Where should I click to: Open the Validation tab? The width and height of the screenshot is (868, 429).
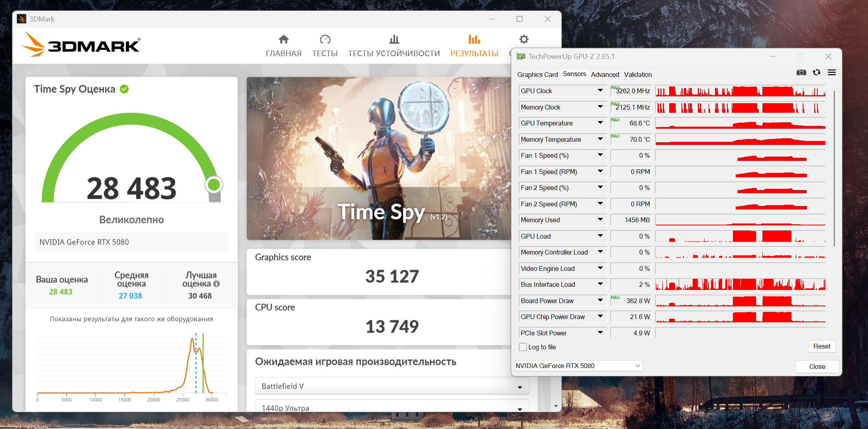click(638, 74)
